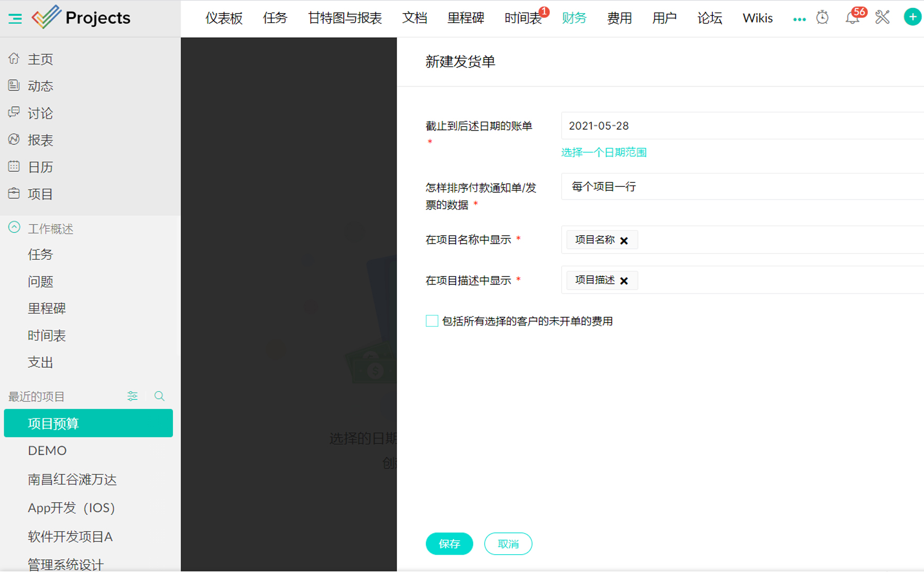Open the settings tools icon

(x=882, y=18)
